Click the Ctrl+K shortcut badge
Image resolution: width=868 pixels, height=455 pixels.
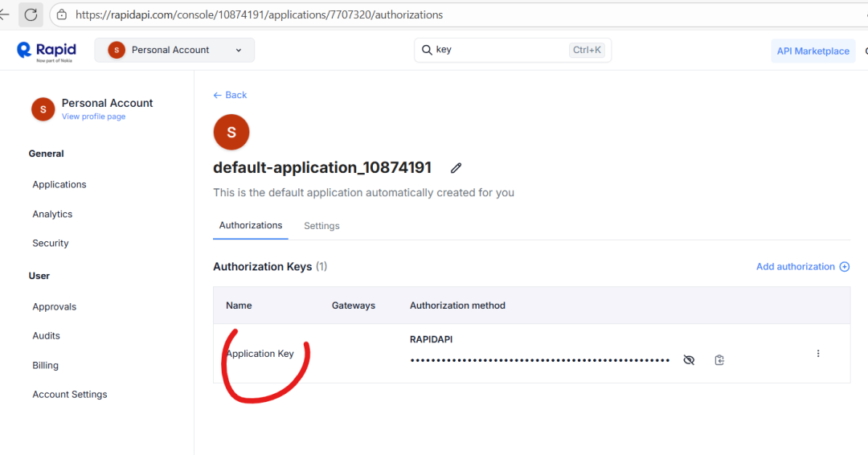587,50
